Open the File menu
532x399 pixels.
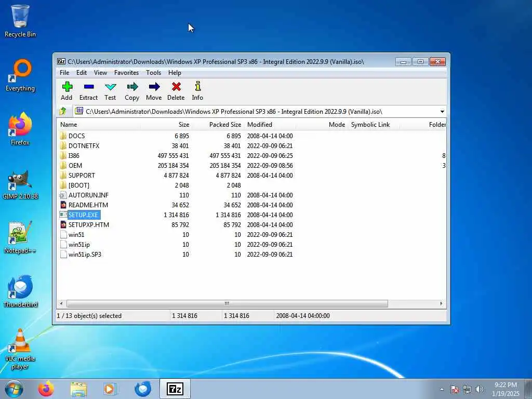click(64, 73)
